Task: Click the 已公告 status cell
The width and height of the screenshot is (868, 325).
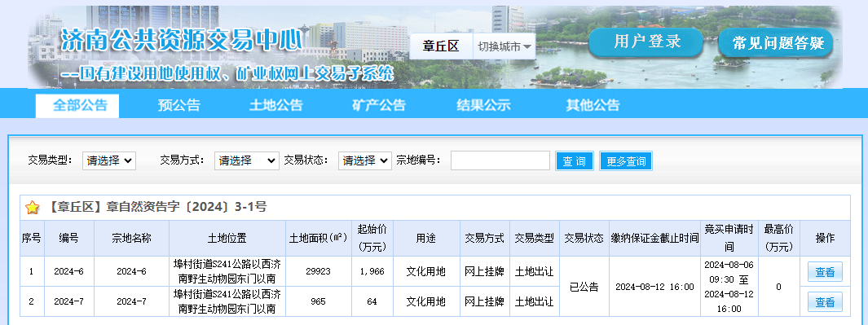Action: pyautogui.click(x=584, y=287)
